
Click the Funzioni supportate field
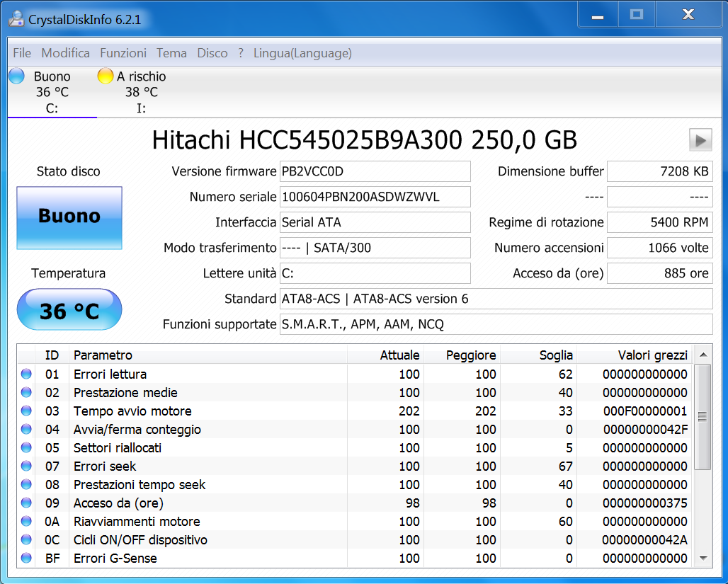tap(496, 324)
